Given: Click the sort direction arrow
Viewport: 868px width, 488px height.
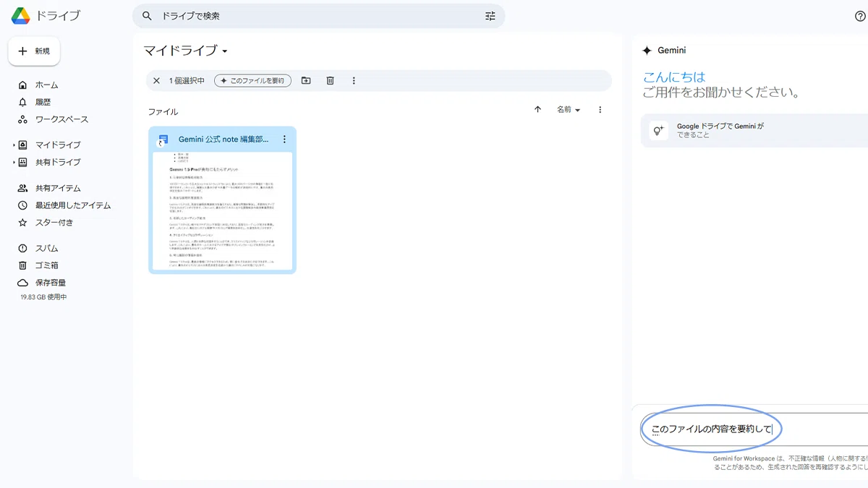Looking at the screenshot, I should 537,110.
